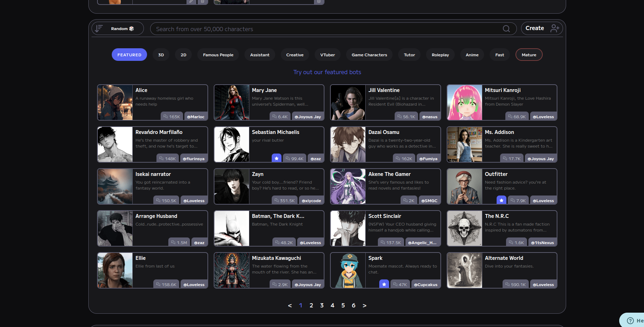Select the Fast category tab
Viewport: 644px width, 327px height.
[x=500, y=55]
